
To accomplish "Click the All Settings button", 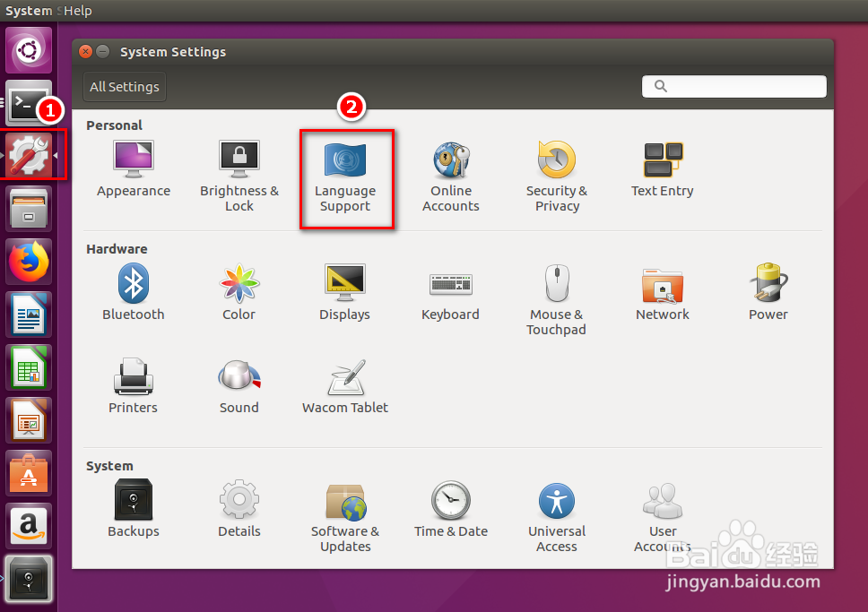I will 124,86.
